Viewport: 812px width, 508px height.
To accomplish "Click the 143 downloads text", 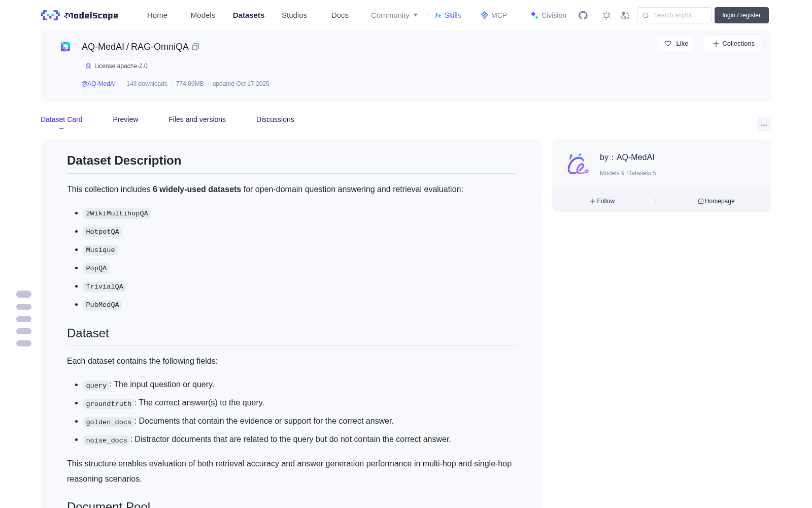I will (147, 84).
